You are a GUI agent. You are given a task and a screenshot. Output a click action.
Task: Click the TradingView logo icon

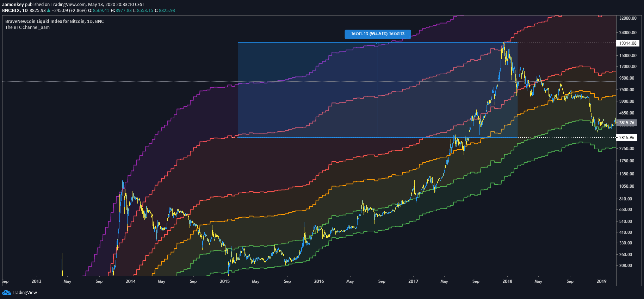(6, 293)
